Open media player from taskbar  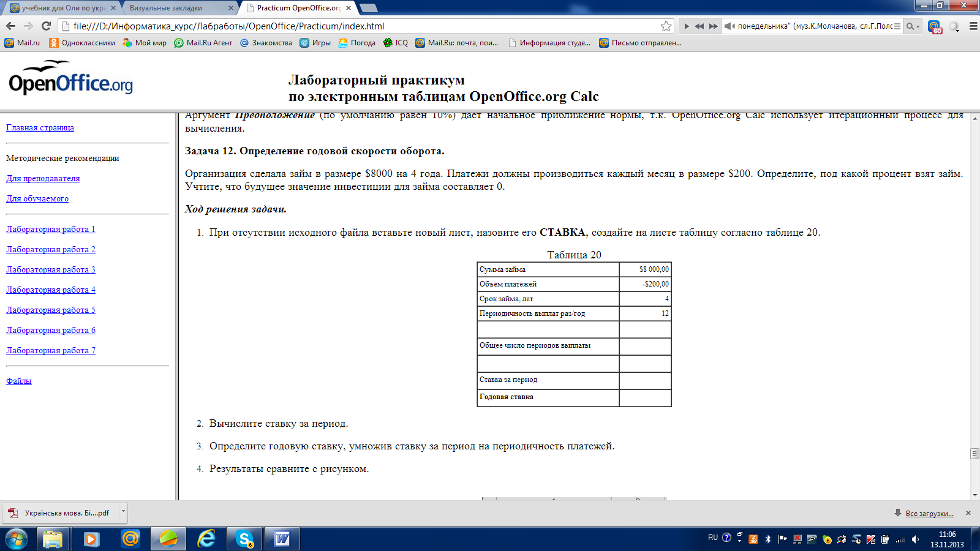pyautogui.click(x=91, y=539)
